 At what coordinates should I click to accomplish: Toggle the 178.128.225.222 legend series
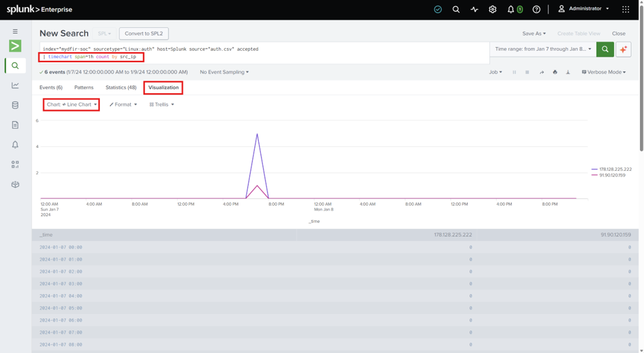(x=612, y=169)
